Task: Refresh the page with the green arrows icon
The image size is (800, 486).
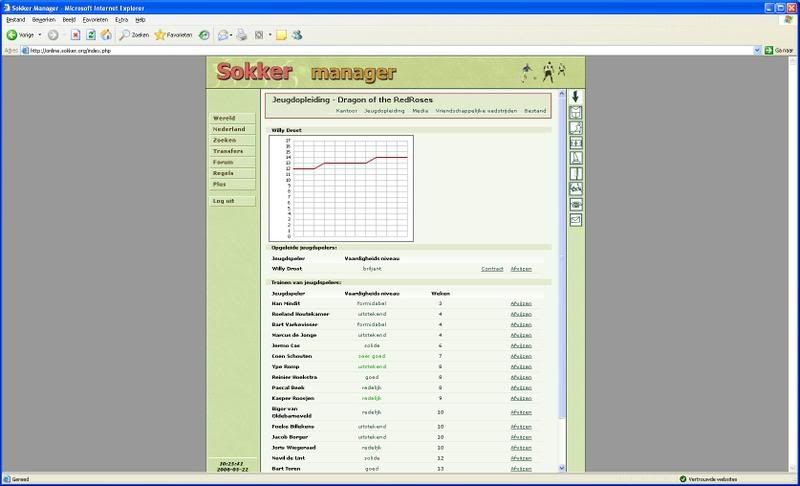Action: click(x=91, y=35)
